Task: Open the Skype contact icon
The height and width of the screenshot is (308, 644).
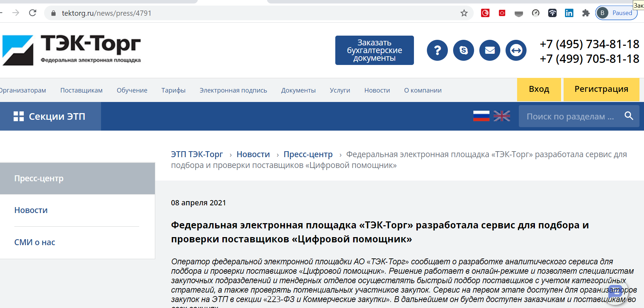Action: pos(463,50)
